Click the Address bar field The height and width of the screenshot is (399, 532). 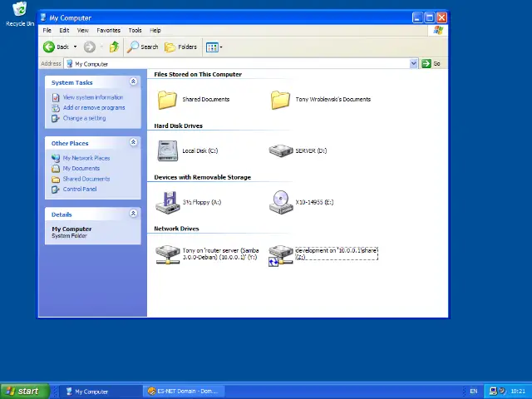click(x=237, y=64)
